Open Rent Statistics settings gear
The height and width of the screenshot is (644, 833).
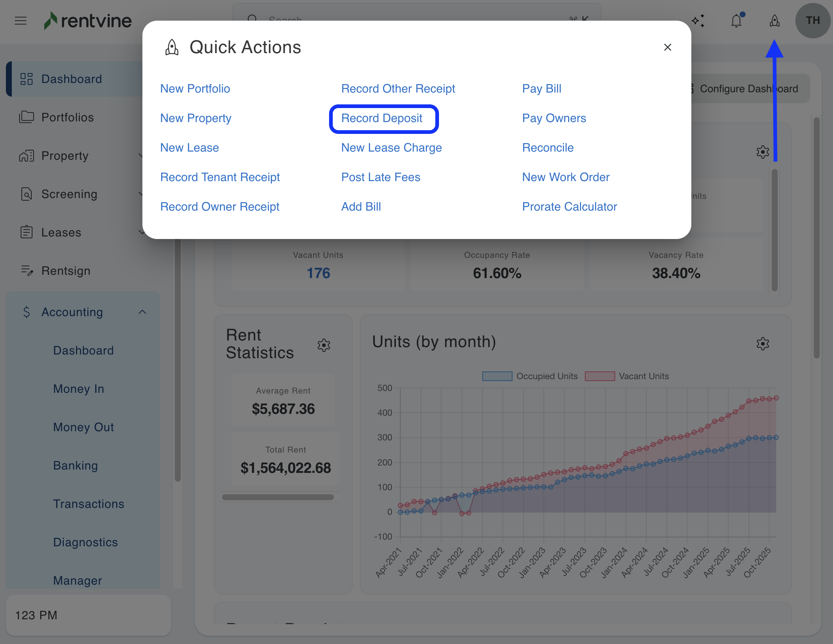pos(324,345)
